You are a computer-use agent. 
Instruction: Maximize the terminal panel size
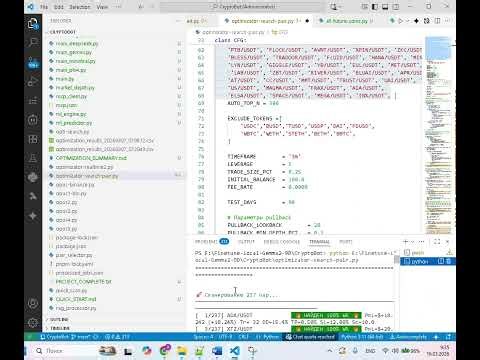[x=437, y=242]
